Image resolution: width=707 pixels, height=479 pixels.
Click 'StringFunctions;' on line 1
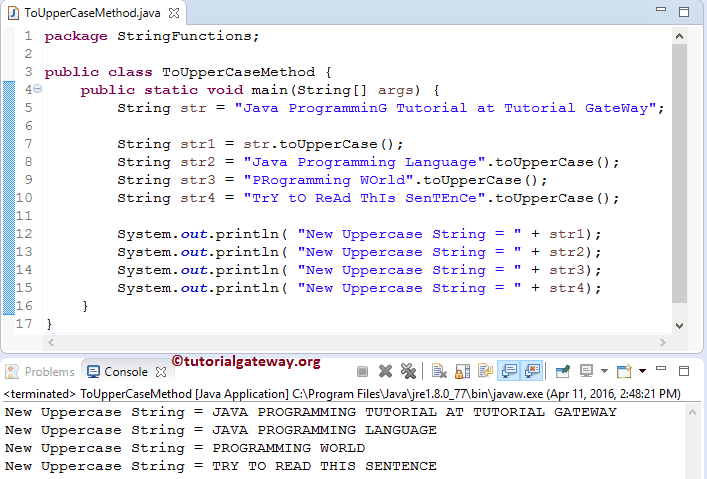click(188, 36)
